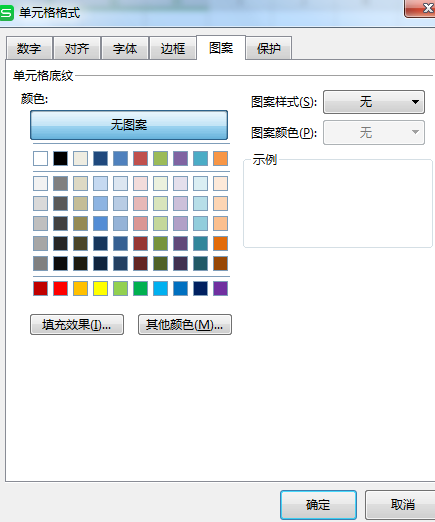Switch to the 对齐 tab
Screen dimensions: 435x522
pos(77,49)
